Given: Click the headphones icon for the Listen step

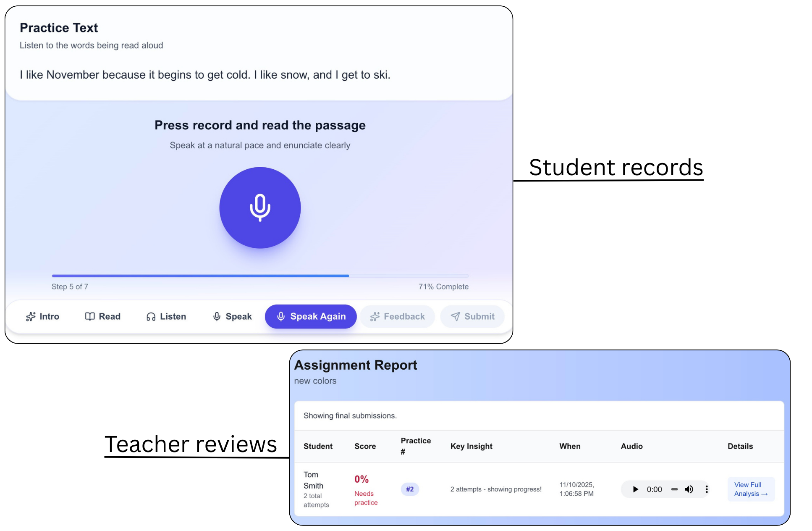Looking at the screenshot, I should point(150,316).
